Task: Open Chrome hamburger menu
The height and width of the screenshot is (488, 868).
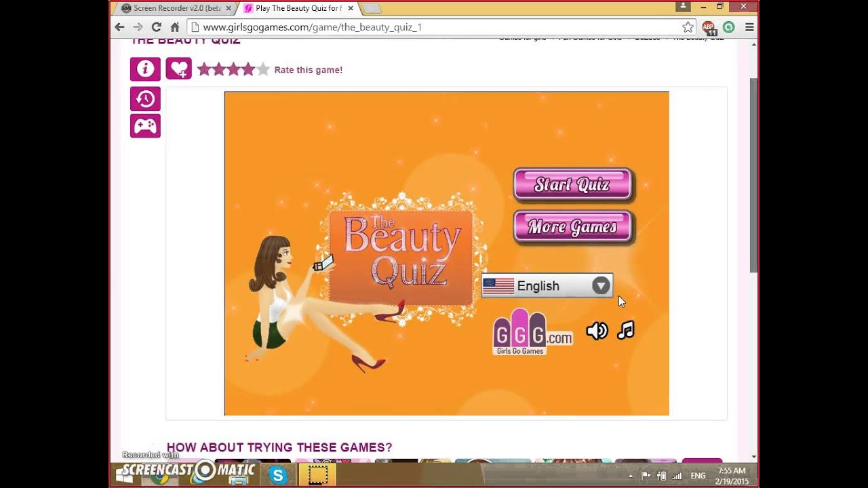Action: [749, 27]
